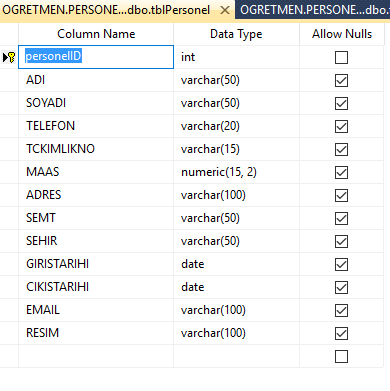
Task: Click the Data Type header
Action: [x=236, y=34]
